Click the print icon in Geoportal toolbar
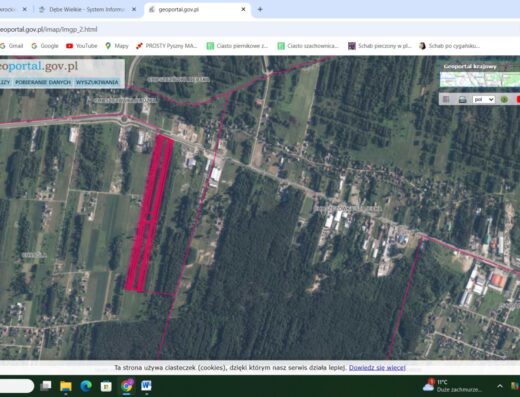The width and height of the screenshot is (520, 397). click(x=462, y=99)
